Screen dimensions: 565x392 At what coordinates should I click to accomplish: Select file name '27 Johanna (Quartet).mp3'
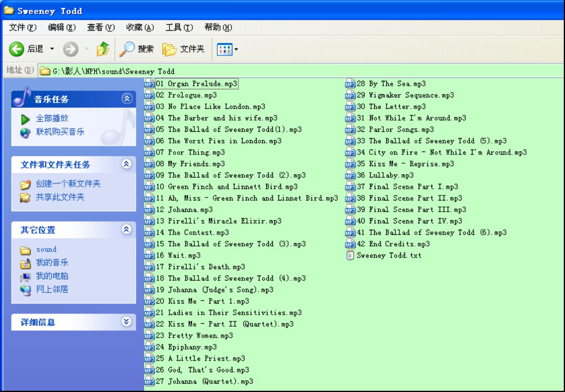pyautogui.click(x=204, y=382)
